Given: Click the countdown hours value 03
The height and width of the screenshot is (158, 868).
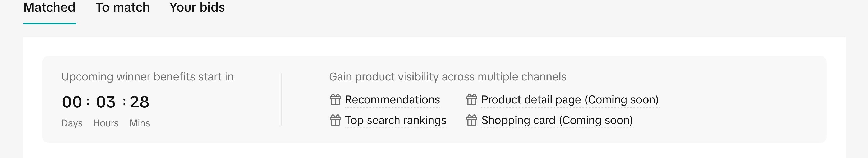Looking at the screenshot, I should click(106, 102).
